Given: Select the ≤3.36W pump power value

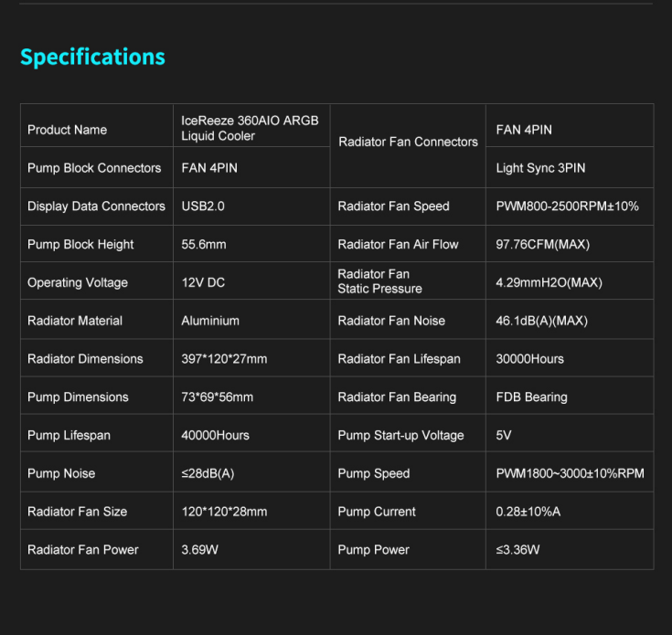Looking at the screenshot, I should (517, 550).
